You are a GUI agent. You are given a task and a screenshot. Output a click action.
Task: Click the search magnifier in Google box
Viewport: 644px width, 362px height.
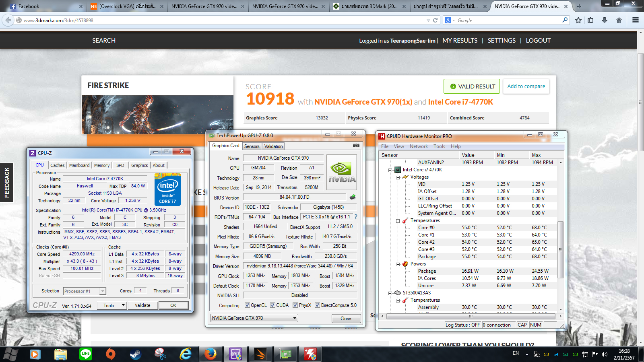coord(565,20)
